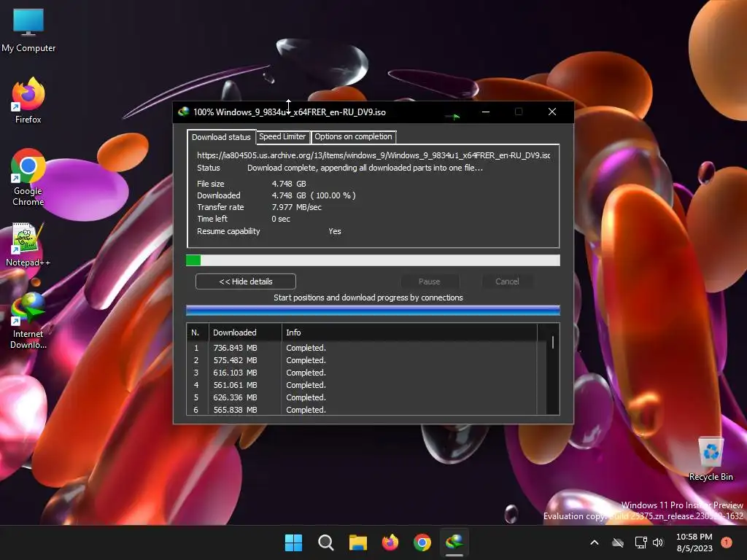Select connection row 561.061 MB

coord(362,385)
